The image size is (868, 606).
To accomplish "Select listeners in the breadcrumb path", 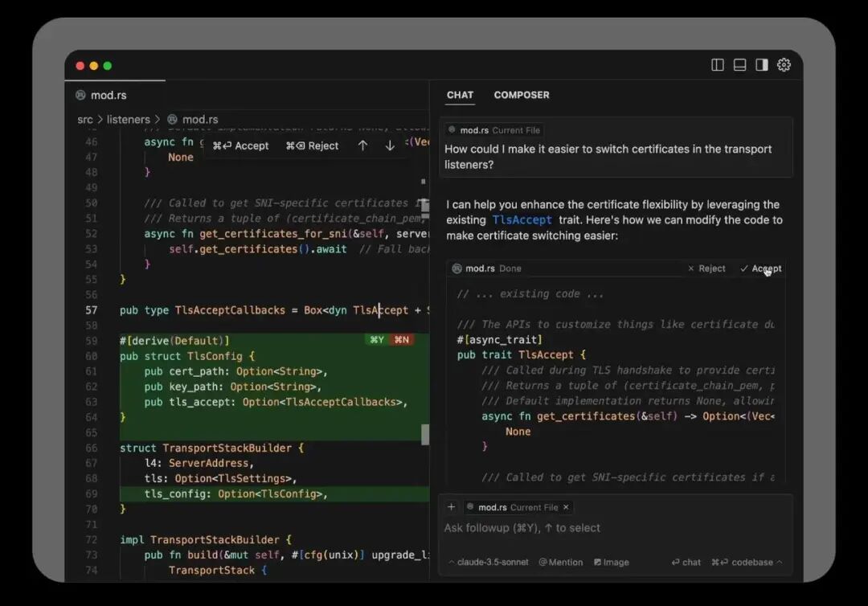I will click(129, 119).
